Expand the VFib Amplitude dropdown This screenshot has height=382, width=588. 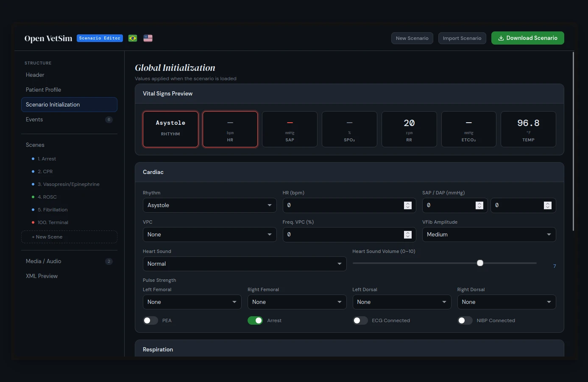[x=489, y=235]
